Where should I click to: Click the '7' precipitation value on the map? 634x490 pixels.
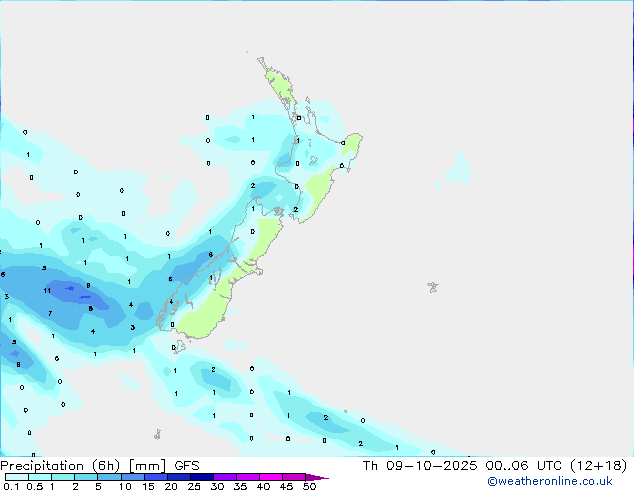(x=50, y=313)
